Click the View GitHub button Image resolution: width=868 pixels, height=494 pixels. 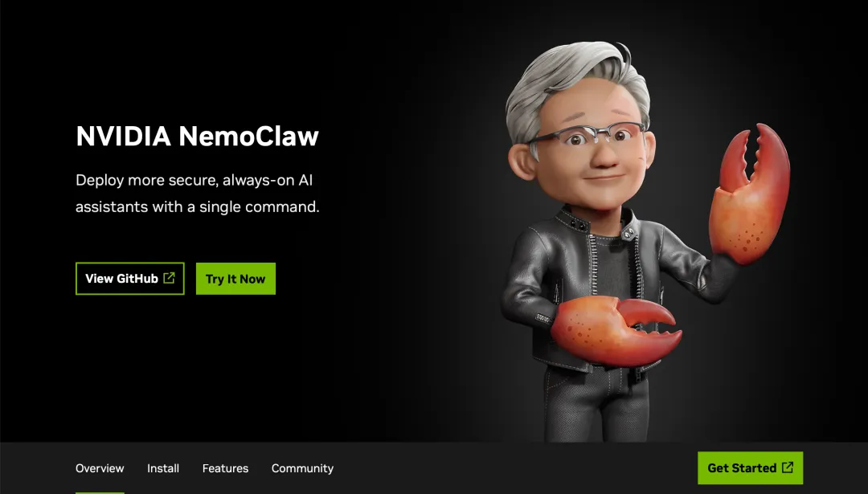pyautogui.click(x=129, y=278)
